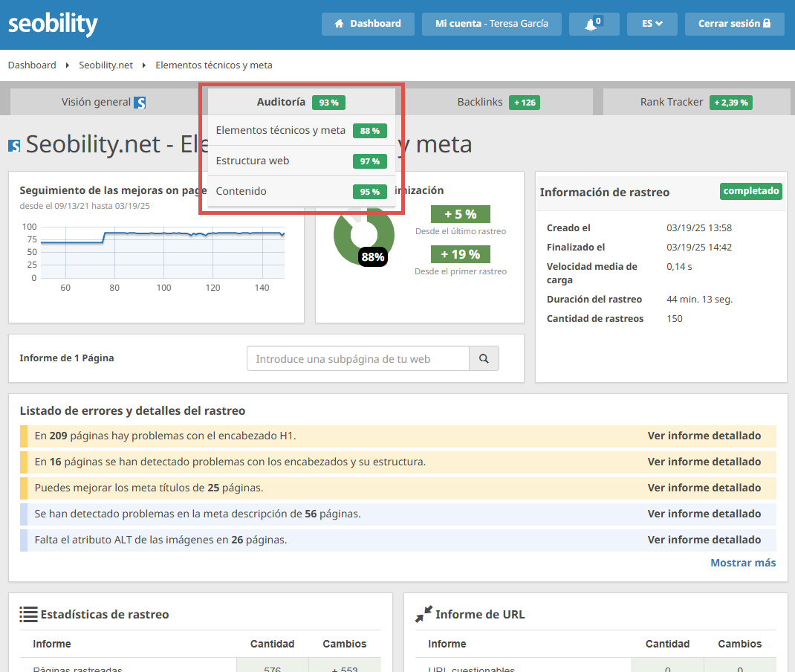This screenshot has width=795, height=672.
Task: Choose Contenido from the Auditoría menu
Action: [x=301, y=191]
